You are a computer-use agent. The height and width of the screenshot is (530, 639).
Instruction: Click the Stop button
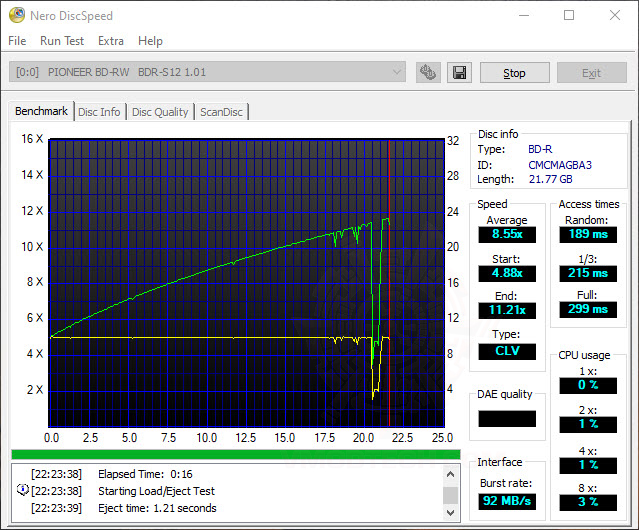coord(515,73)
